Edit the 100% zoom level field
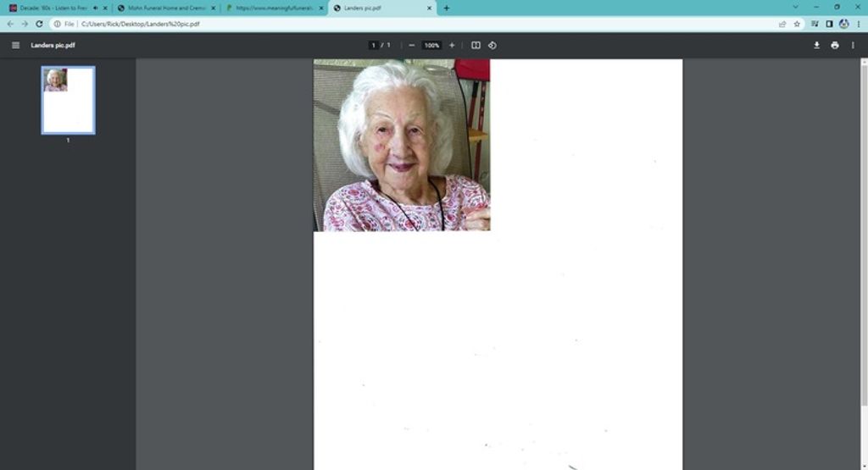The width and height of the screenshot is (868, 470). tap(431, 46)
